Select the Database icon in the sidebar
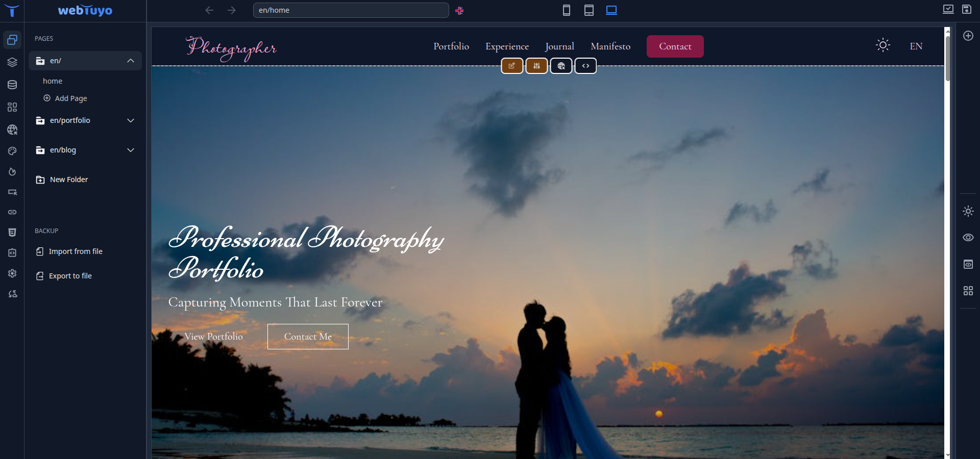980x459 pixels. [12, 85]
